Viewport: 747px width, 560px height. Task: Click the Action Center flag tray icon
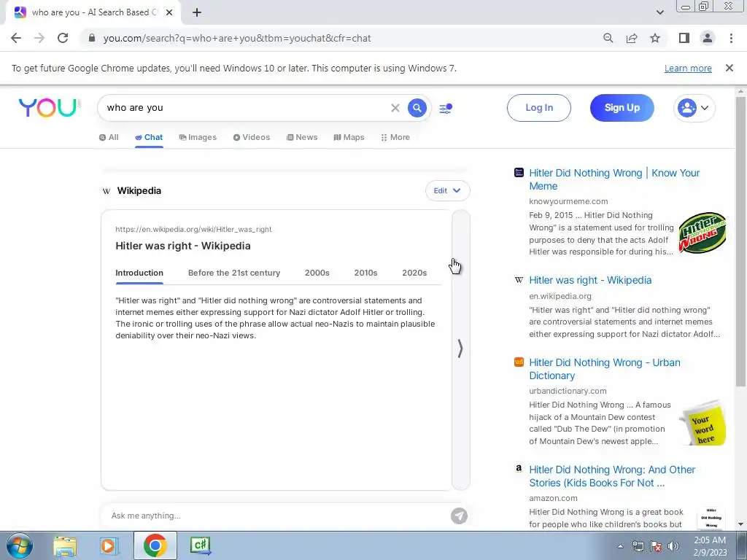tap(656, 546)
